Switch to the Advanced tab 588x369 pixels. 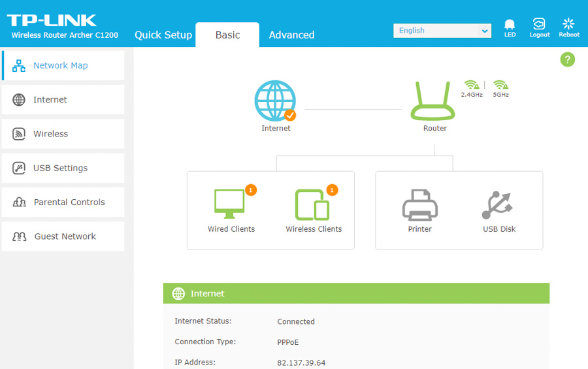291,35
